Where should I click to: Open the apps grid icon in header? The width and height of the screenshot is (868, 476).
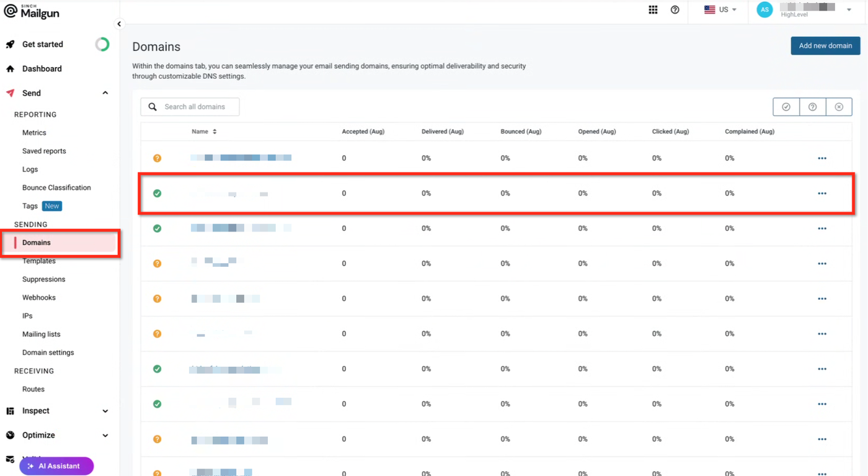tap(653, 10)
